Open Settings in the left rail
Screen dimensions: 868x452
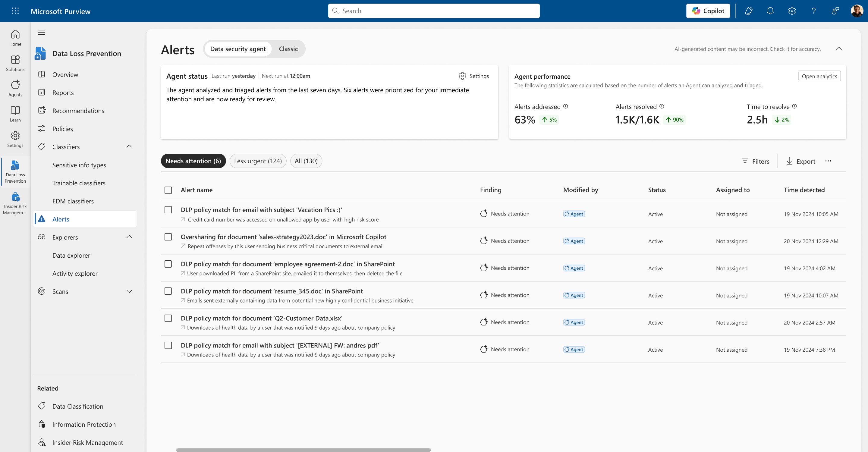[x=15, y=139]
